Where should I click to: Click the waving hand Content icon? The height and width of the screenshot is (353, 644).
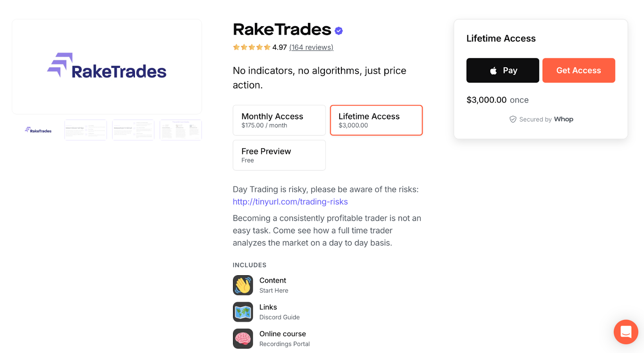(x=243, y=285)
